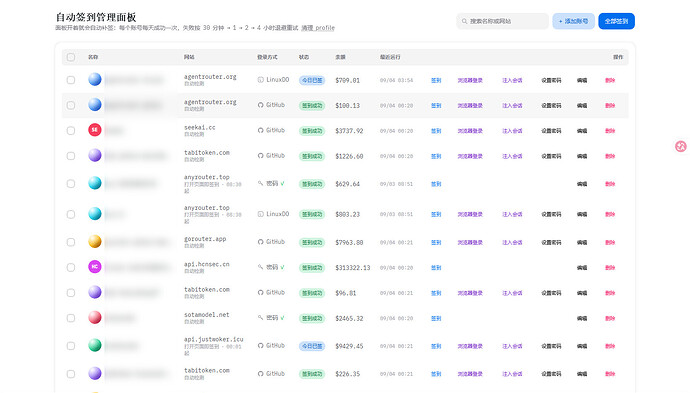Open the 清理 profile link
Screen dimensions: 690x393
318,28
